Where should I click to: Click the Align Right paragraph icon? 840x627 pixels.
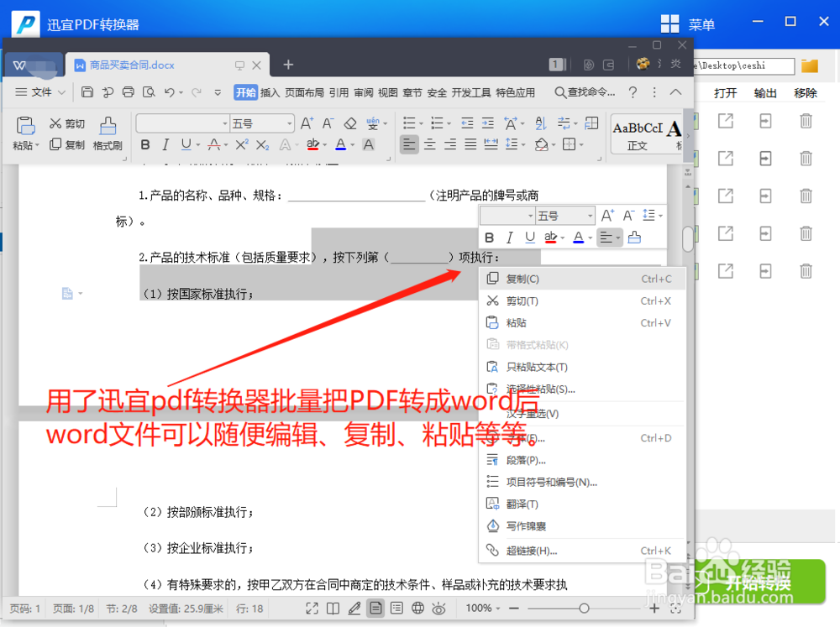pyautogui.click(x=450, y=144)
